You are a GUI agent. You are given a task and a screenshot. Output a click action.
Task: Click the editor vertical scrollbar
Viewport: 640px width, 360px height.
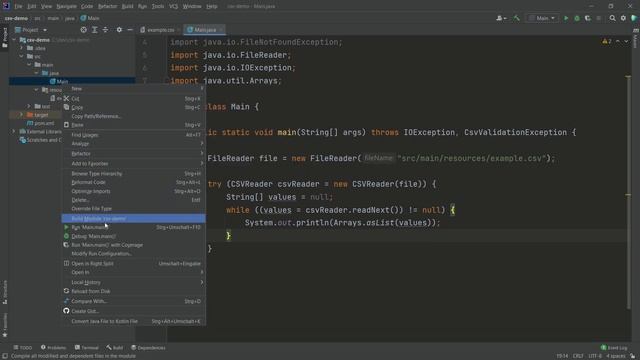pyautogui.click(x=629, y=192)
